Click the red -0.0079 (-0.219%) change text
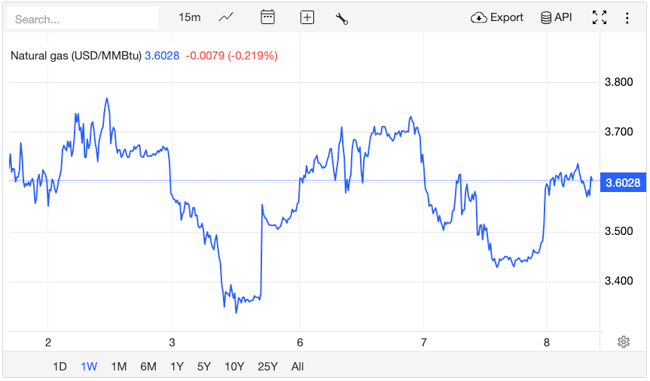Screen dimensions: 650x381 pyautogui.click(x=231, y=56)
